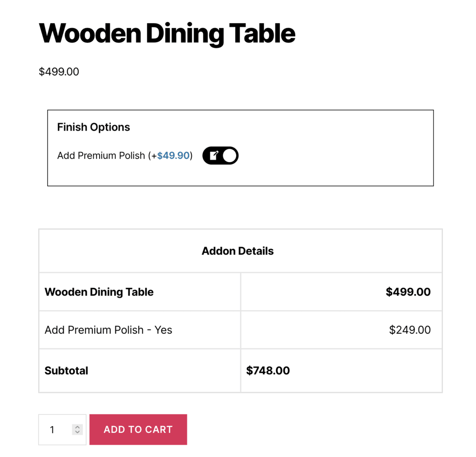
Task: Click the $499.00 price below the title
Action: click(59, 72)
